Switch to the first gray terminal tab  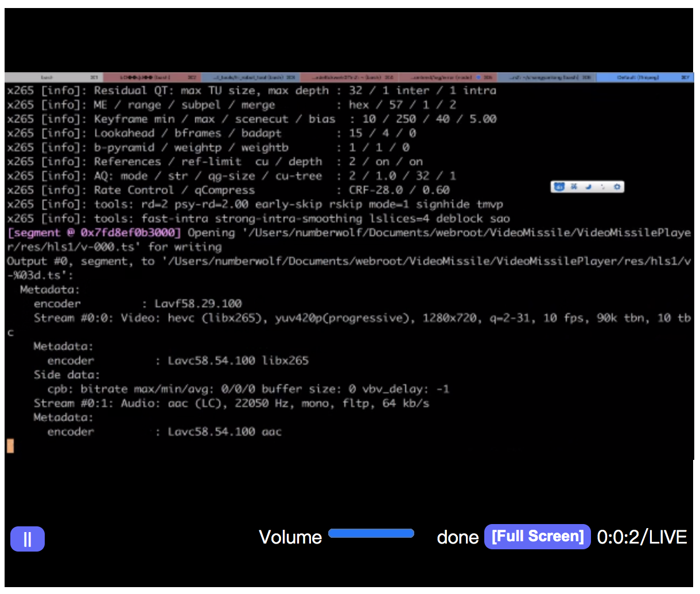click(53, 77)
